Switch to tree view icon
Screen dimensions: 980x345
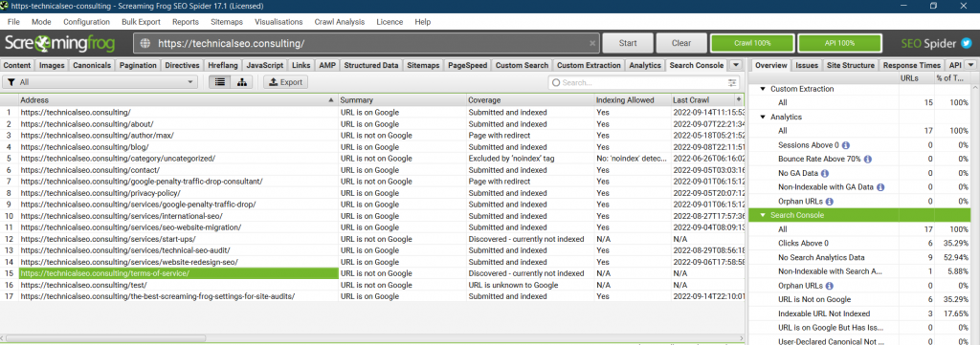pyautogui.click(x=242, y=82)
